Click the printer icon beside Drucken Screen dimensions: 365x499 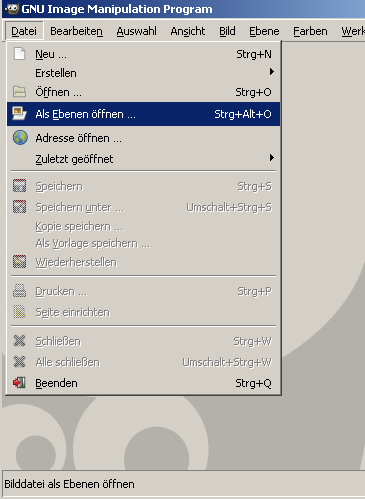point(19,291)
